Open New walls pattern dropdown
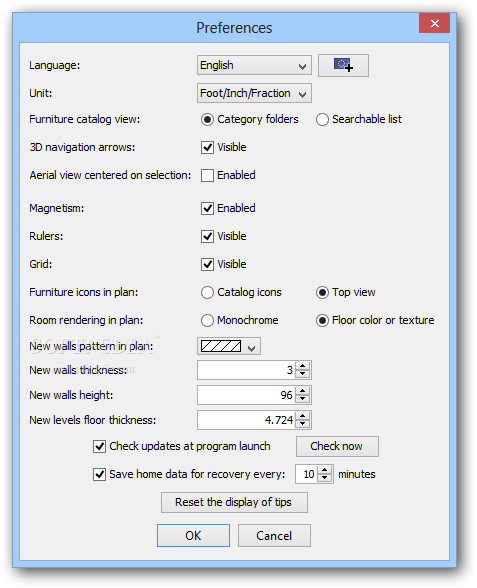Image resolution: width=477 pixels, height=588 pixels. pyautogui.click(x=229, y=346)
